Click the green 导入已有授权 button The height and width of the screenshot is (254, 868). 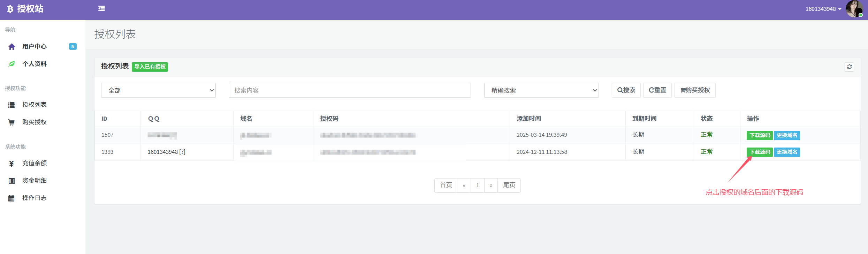[x=150, y=67]
